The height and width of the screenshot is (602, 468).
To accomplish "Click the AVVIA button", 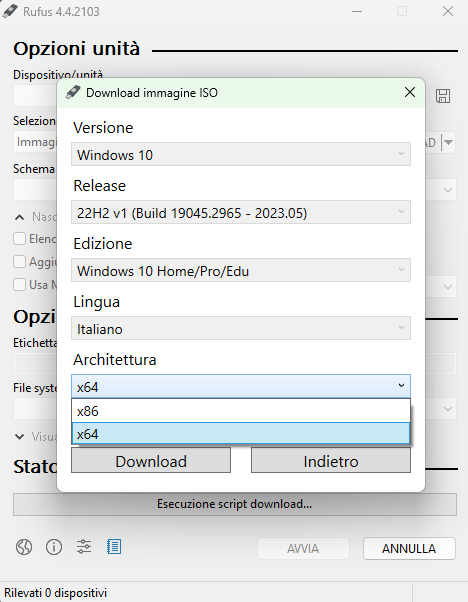I will tap(303, 548).
